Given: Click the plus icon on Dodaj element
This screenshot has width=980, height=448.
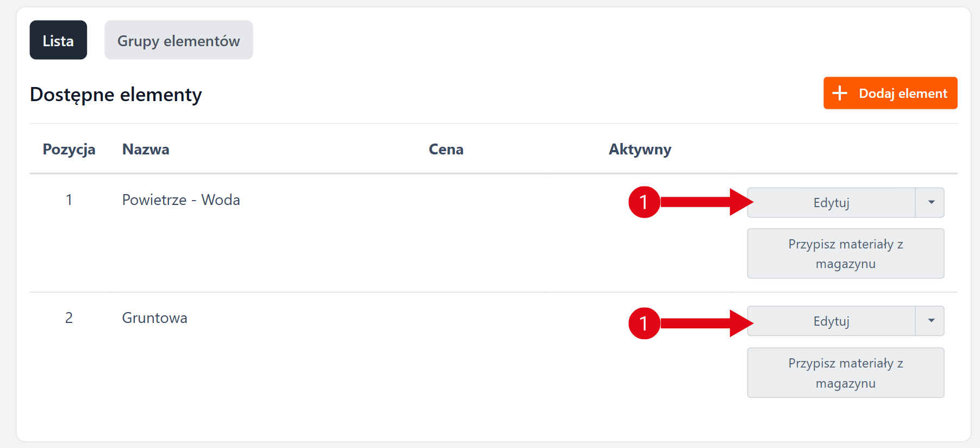Looking at the screenshot, I should point(840,93).
